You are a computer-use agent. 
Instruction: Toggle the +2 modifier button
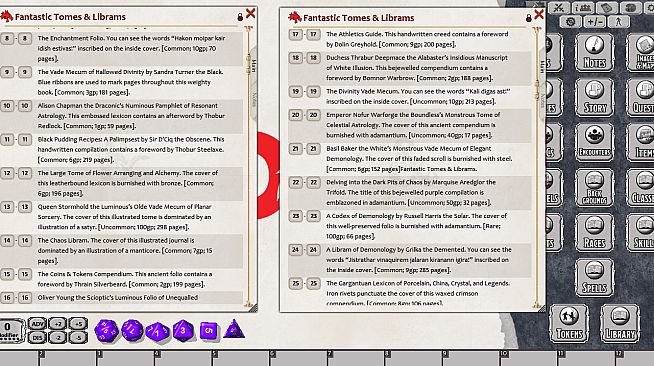tap(58, 324)
